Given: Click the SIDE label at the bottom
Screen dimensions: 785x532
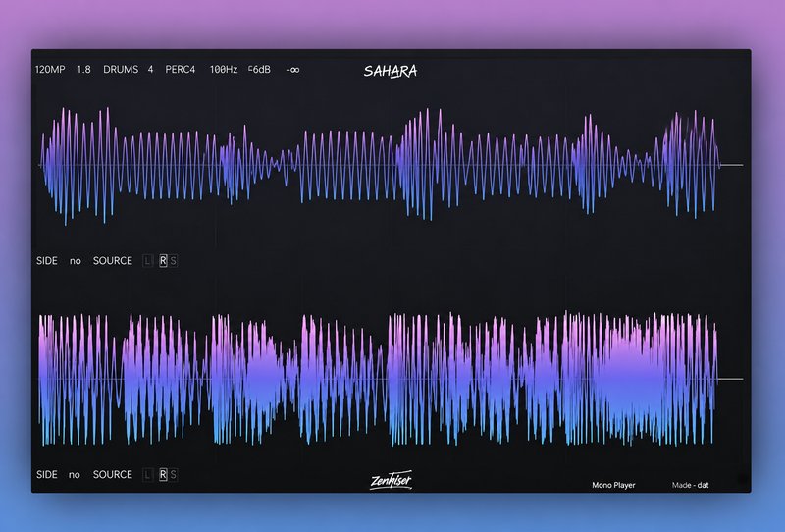Looking at the screenshot, I should [x=46, y=474].
